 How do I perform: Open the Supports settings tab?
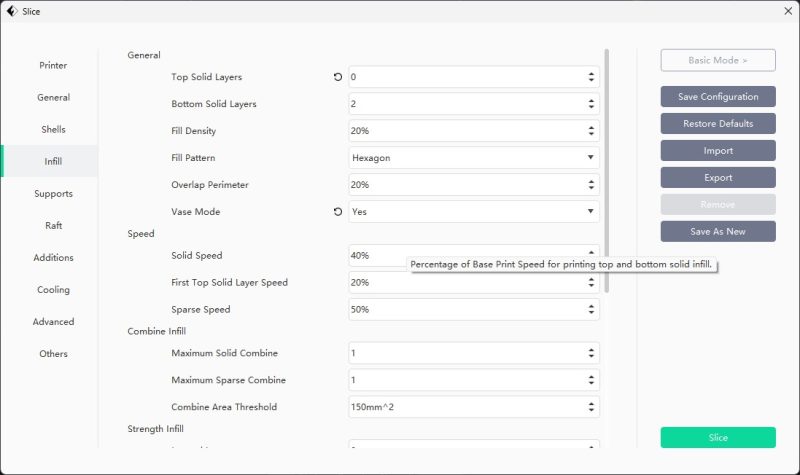pyautogui.click(x=53, y=194)
